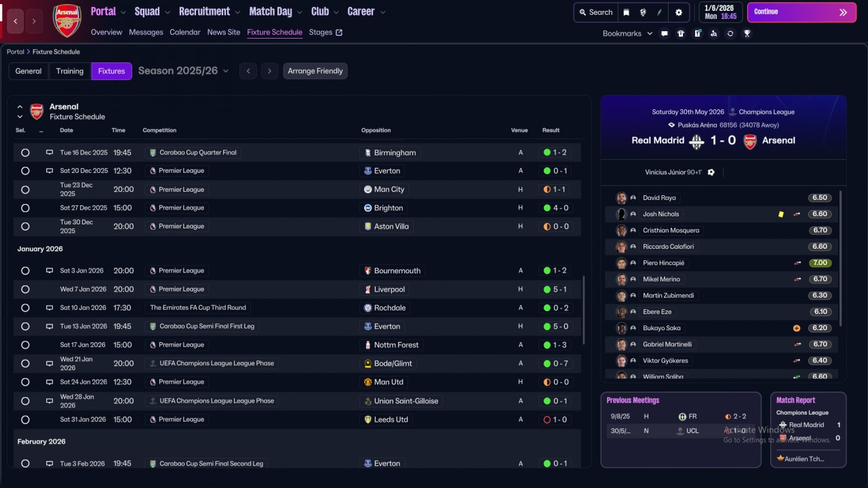Open the tactics board bookmark shortcut
The image size is (868, 488).
tap(697, 33)
